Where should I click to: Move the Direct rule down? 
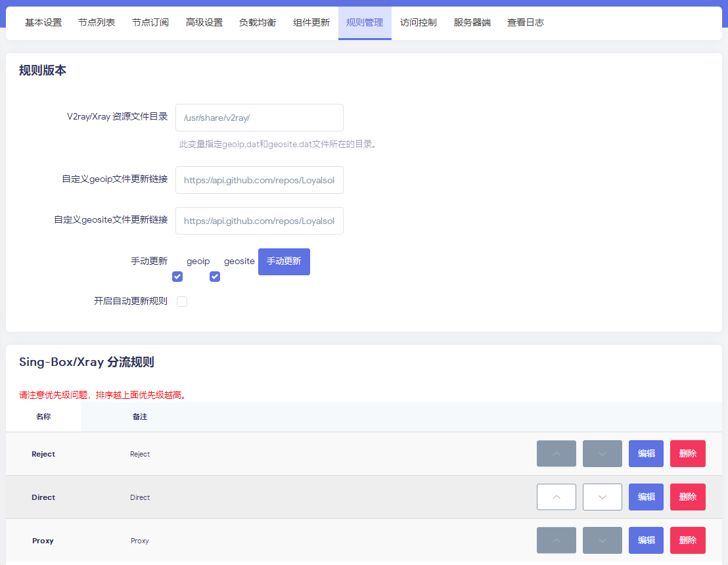pyautogui.click(x=602, y=497)
